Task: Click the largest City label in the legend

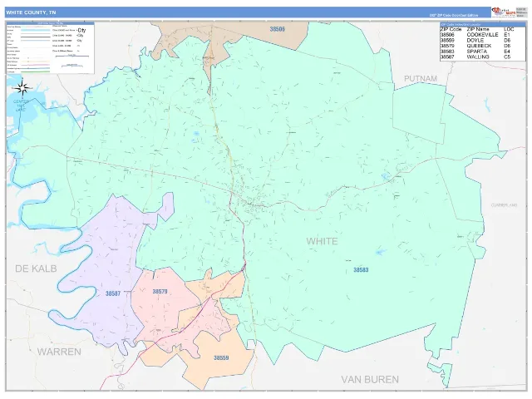Action: click(x=81, y=30)
